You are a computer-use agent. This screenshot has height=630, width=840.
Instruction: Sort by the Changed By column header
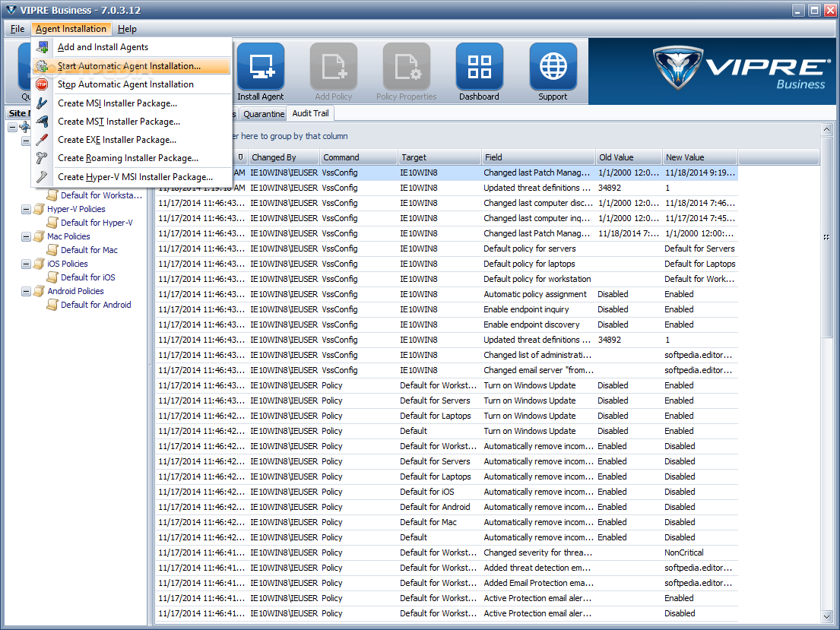click(284, 157)
